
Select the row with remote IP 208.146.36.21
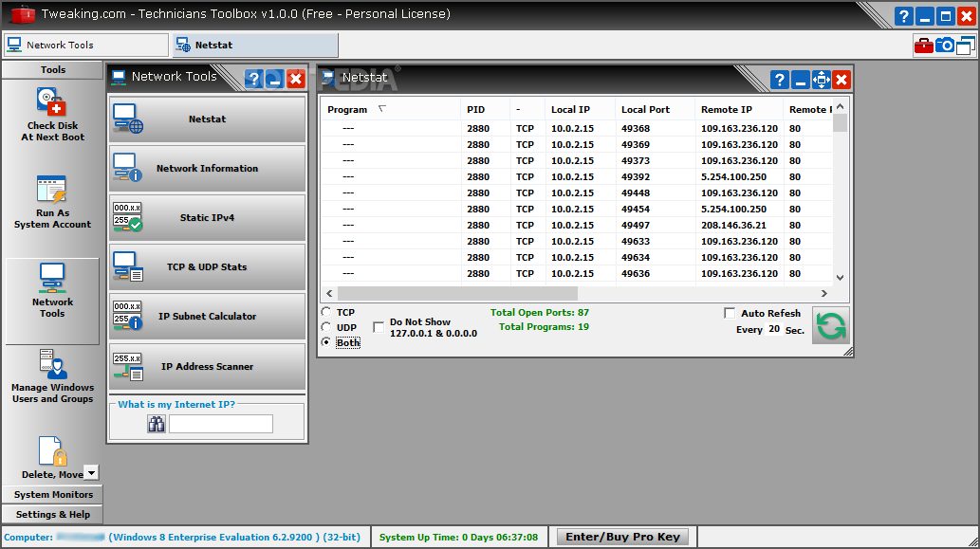tap(577, 225)
